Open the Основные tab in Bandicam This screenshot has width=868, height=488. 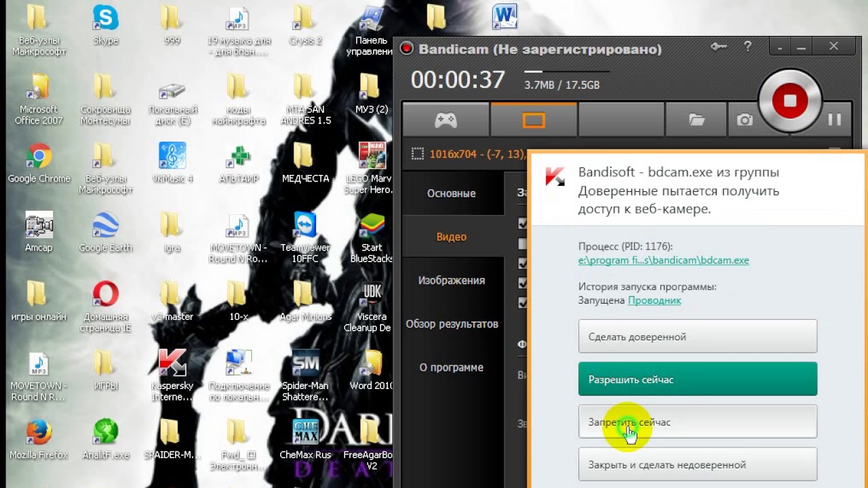[x=452, y=193]
